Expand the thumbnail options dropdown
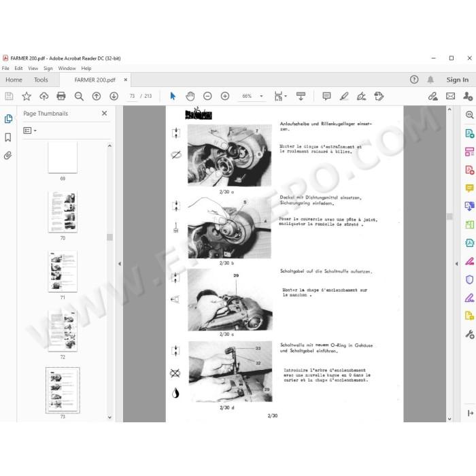Viewport: 476px width, 476px height. (x=30, y=131)
